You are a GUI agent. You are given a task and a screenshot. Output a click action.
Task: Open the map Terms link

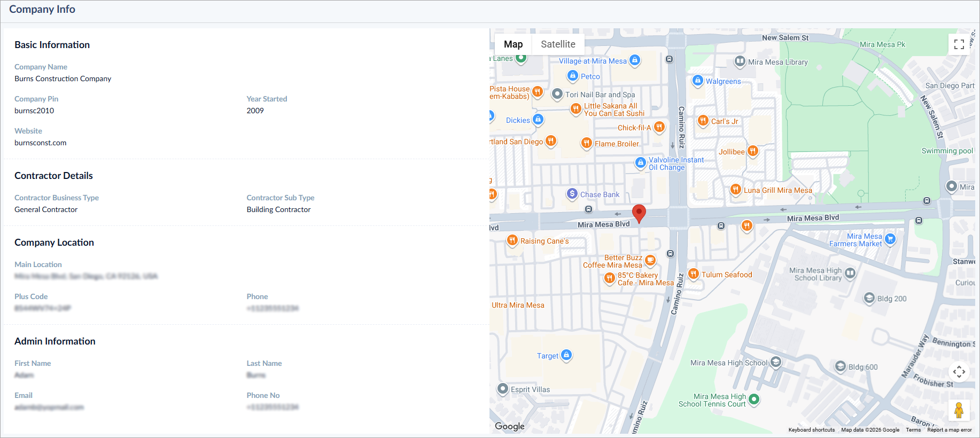point(913,430)
